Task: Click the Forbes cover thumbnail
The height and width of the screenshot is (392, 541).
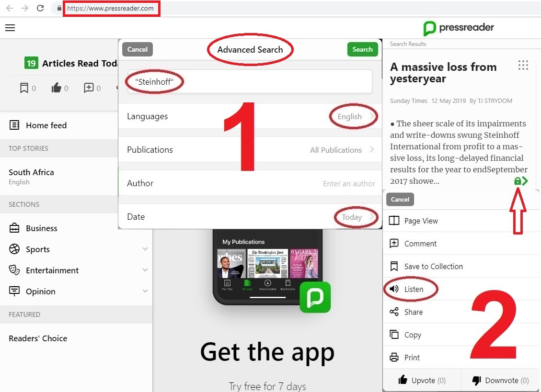Action: [231, 263]
